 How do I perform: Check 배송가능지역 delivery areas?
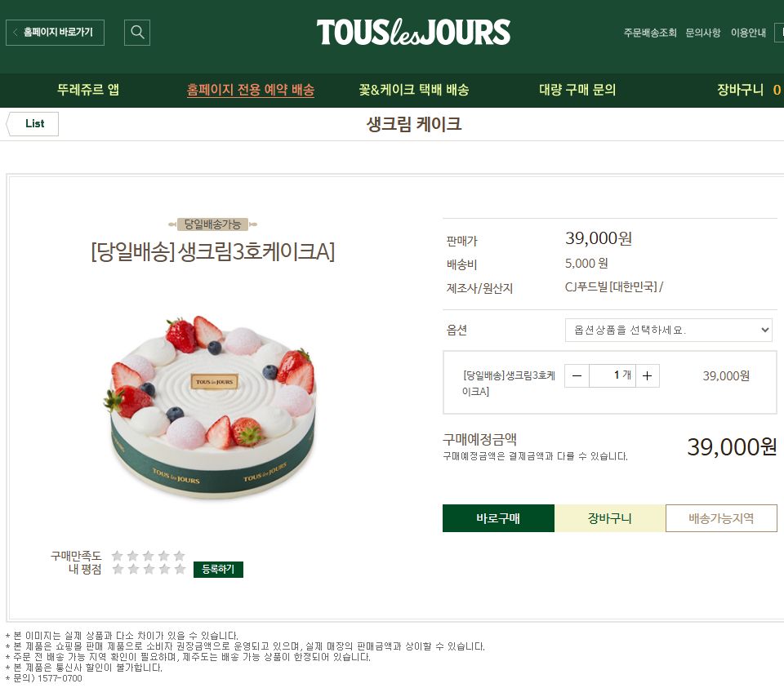pos(721,518)
